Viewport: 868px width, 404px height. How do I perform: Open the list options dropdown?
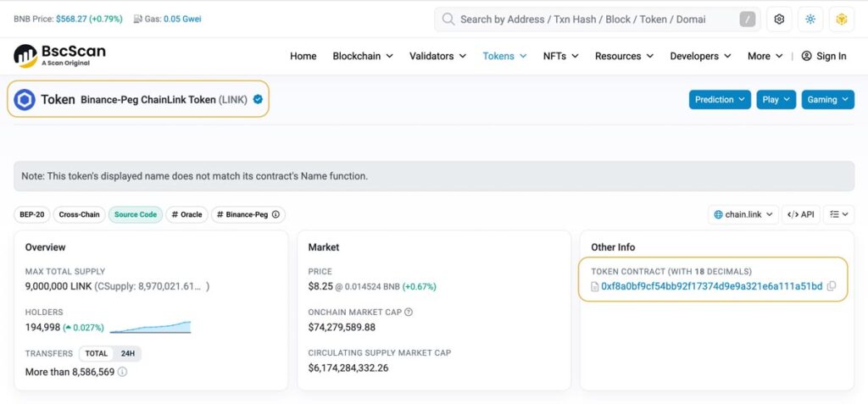point(838,215)
